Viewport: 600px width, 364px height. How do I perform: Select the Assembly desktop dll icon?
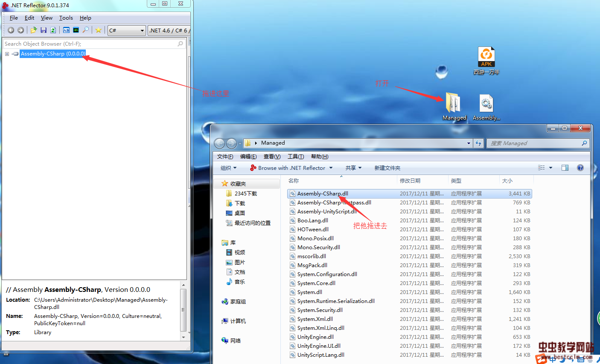coord(486,107)
